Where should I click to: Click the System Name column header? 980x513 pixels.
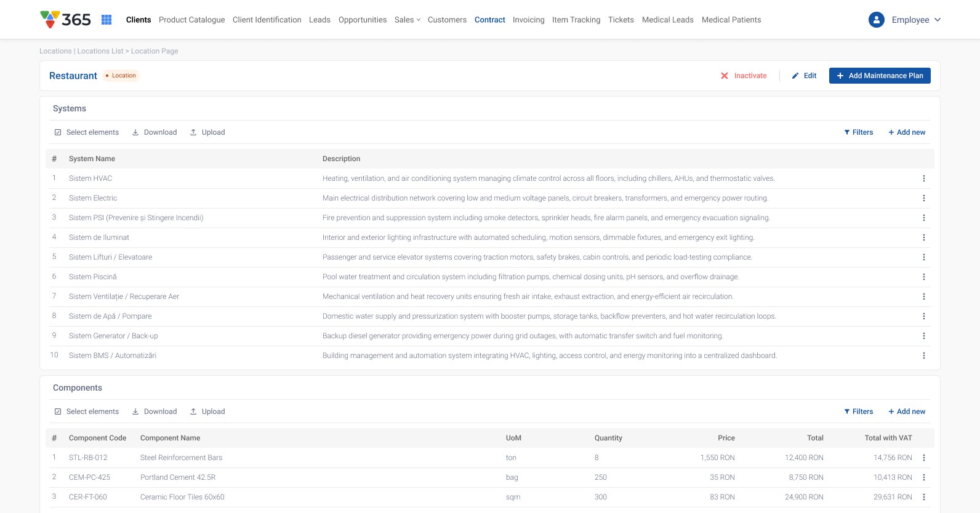point(92,159)
